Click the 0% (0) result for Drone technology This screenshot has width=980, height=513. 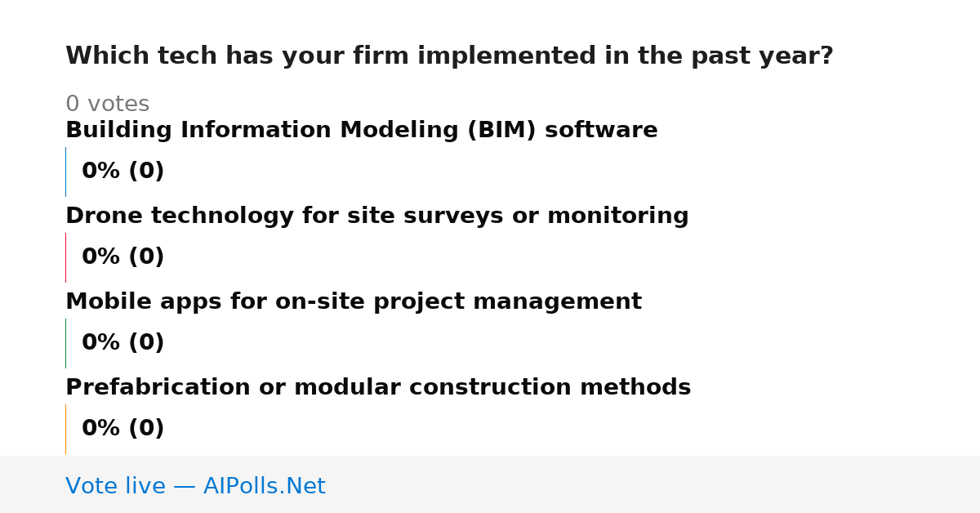123,257
